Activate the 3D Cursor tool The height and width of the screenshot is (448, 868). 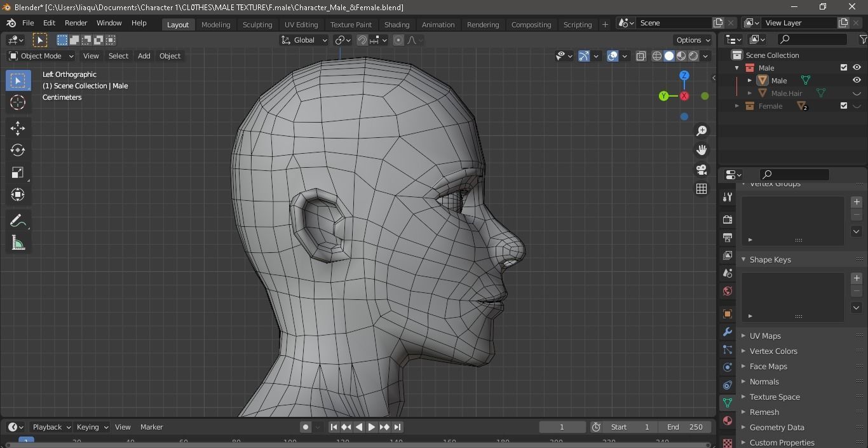click(18, 102)
